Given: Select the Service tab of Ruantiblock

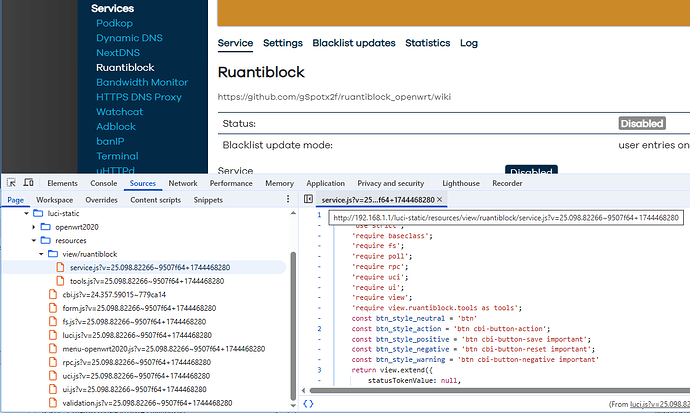Looking at the screenshot, I should 235,43.
